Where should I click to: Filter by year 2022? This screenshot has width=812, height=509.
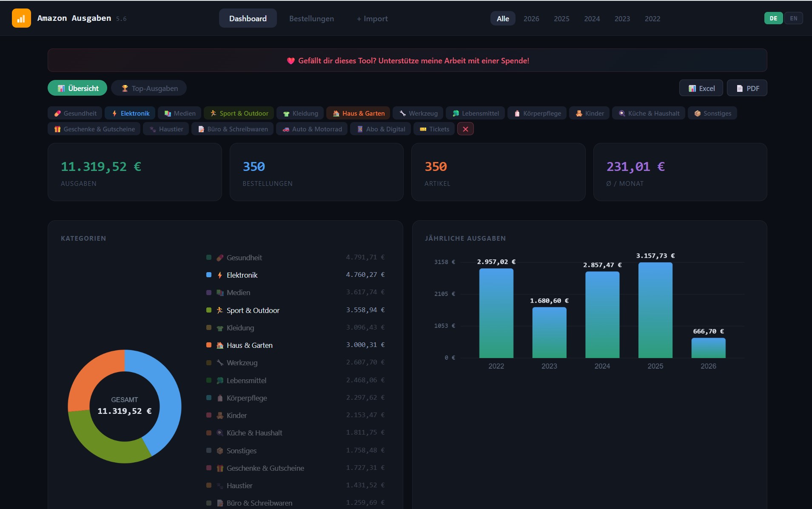[652, 18]
